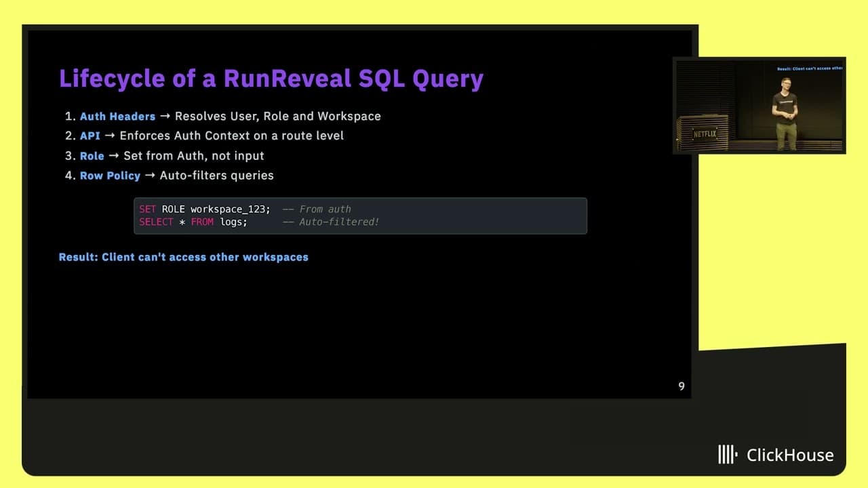
Task: Click the slide title 'Lifecycle of a RunReveal SQL Query'
Action: coord(271,79)
